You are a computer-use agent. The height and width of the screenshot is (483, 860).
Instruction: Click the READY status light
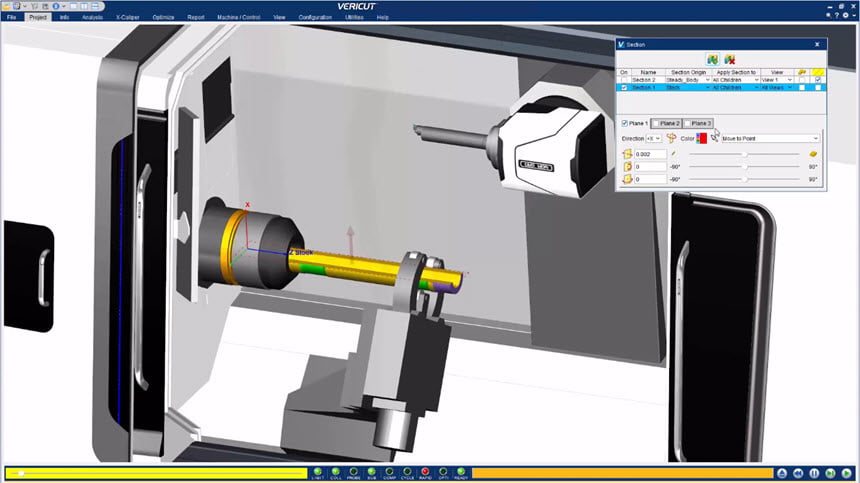click(461, 472)
